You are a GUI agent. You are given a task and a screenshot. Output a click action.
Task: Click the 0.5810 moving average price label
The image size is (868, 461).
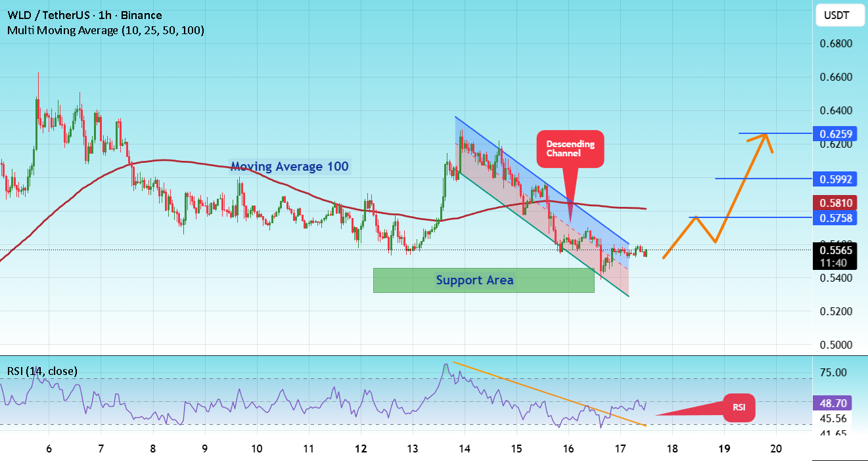pos(836,202)
